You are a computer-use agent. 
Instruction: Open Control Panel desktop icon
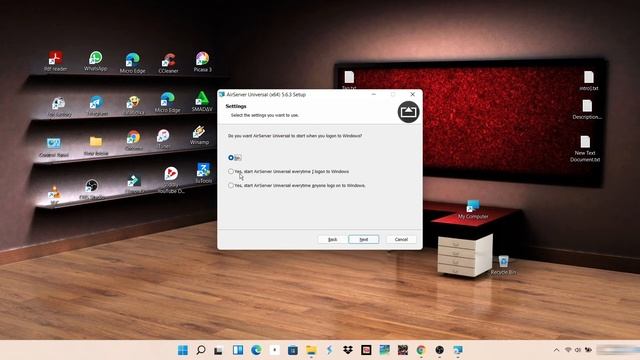click(54, 147)
